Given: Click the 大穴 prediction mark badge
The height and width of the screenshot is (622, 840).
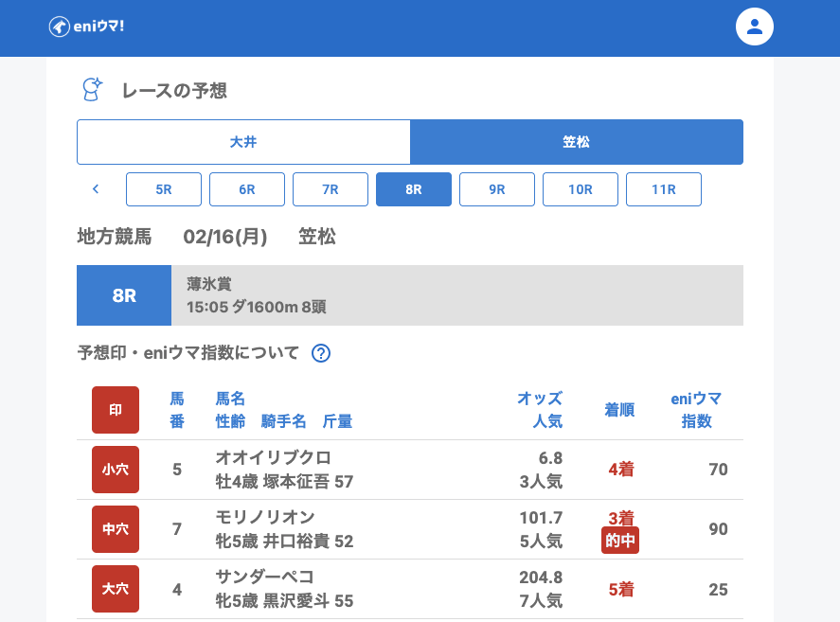Looking at the screenshot, I should click(116, 589).
